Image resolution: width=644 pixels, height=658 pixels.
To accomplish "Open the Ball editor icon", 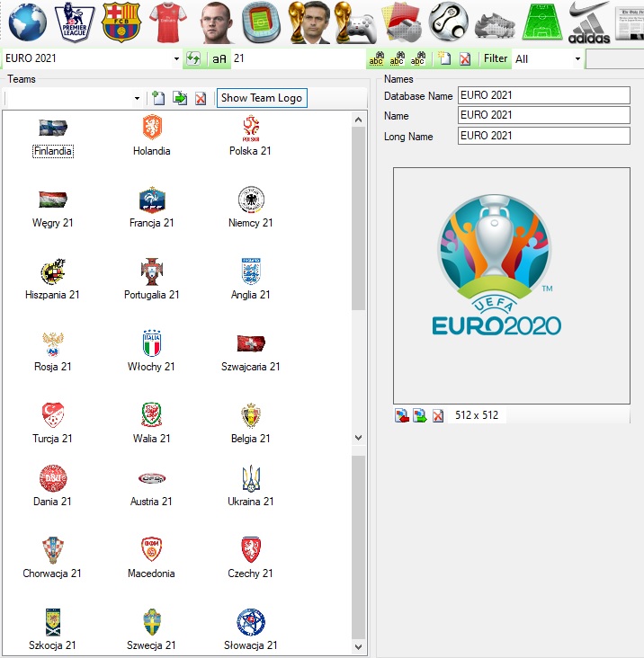I will 448,22.
